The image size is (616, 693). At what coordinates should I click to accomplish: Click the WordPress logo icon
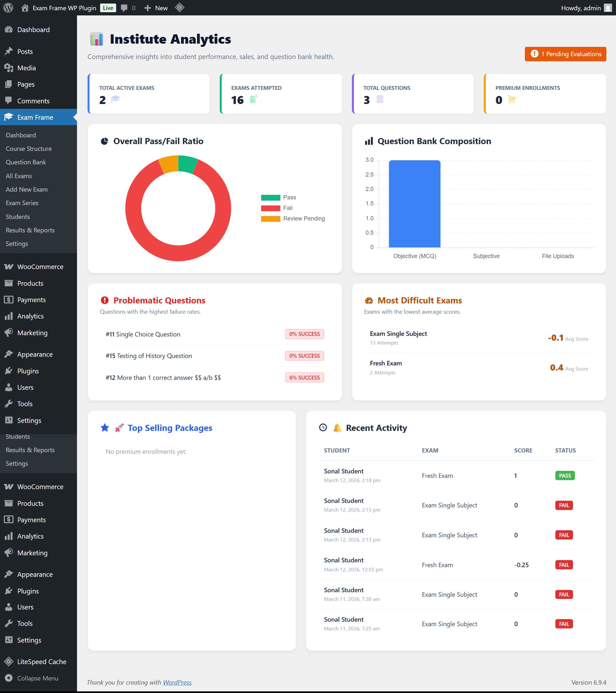pos(8,8)
